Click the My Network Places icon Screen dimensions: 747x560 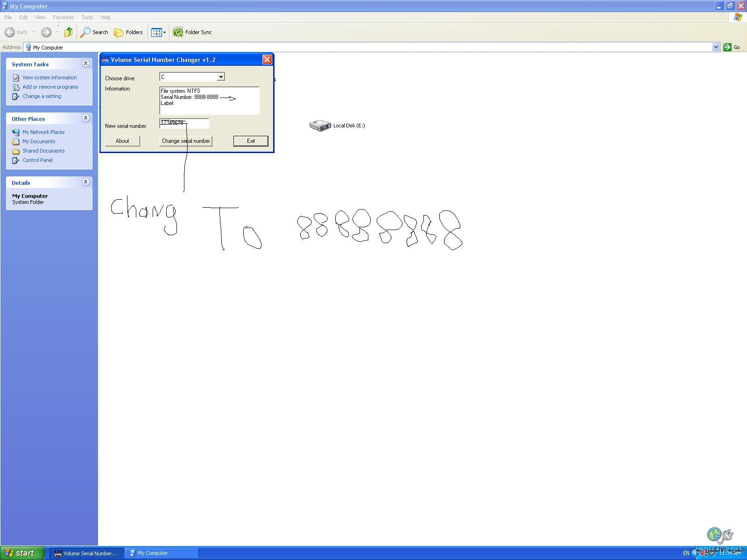pyautogui.click(x=16, y=132)
